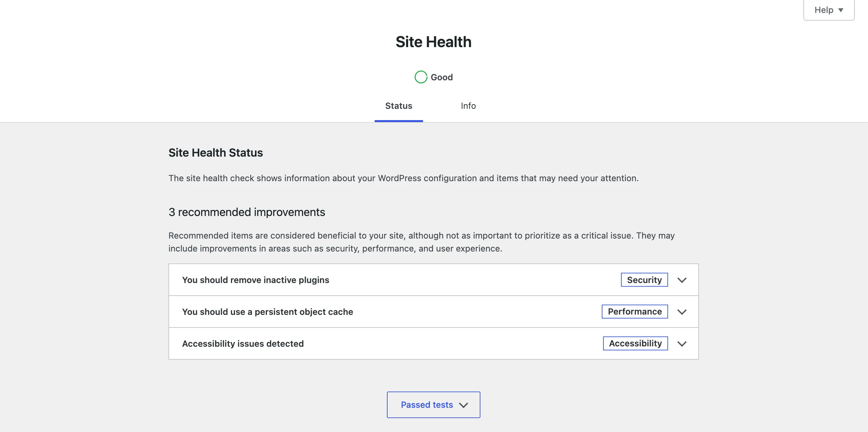Click the 'Good' status label

point(441,77)
